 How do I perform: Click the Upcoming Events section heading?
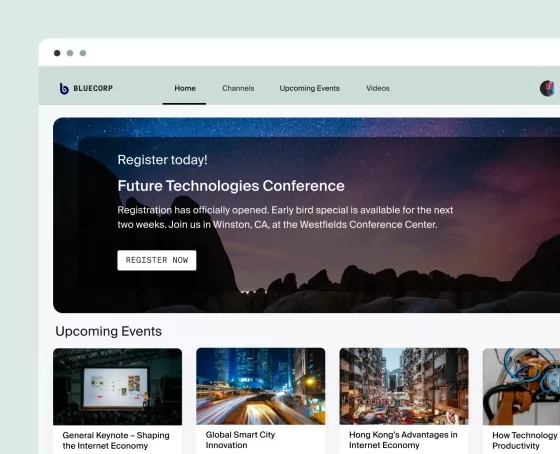point(109,331)
